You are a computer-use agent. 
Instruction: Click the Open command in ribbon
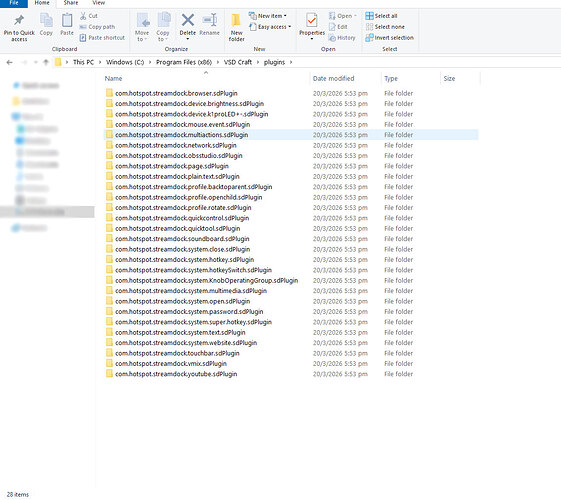tap(342, 16)
